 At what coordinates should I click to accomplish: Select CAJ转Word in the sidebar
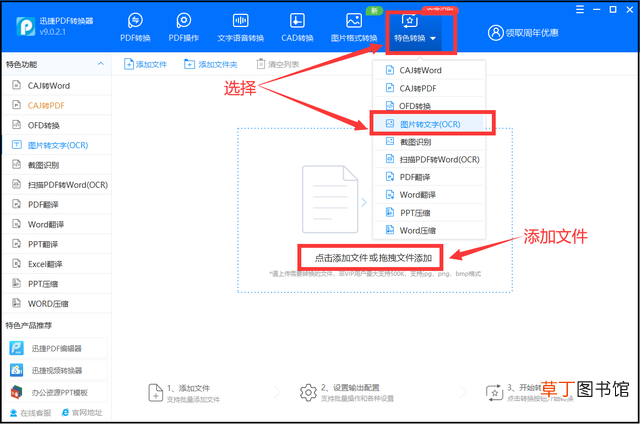click(57, 86)
